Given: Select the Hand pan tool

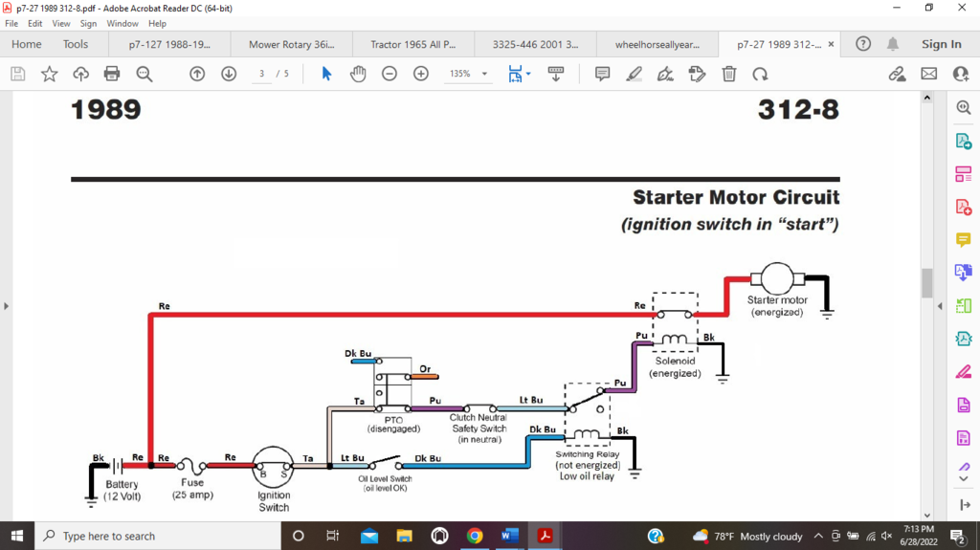Looking at the screenshot, I should pos(358,74).
